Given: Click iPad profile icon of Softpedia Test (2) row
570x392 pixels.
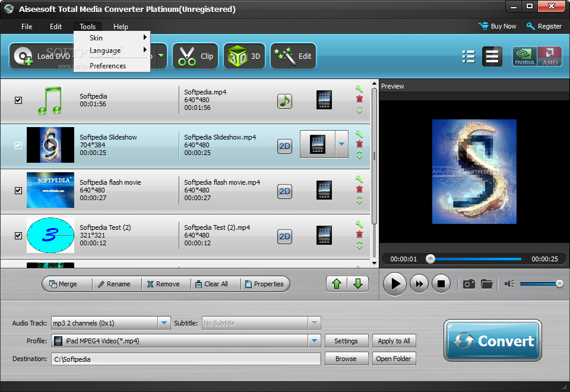Looking at the screenshot, I should tap(324, 235).
